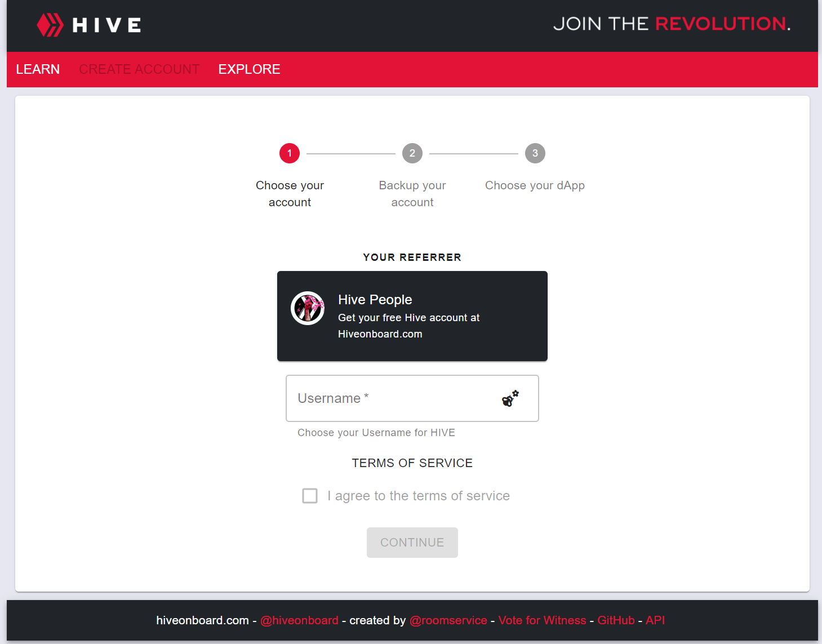The width and height of the screenshot is (822, 644).
Task: Click the random username bee icon
Action: point(510,398)
